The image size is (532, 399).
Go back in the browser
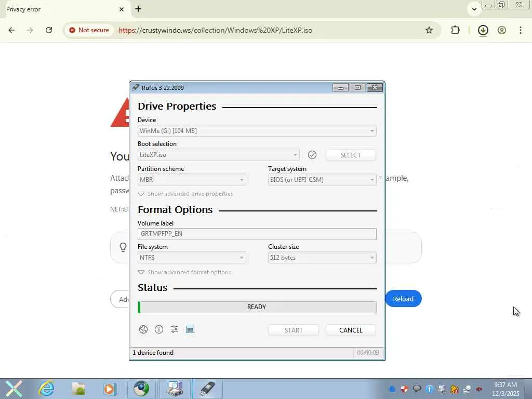[x=11, y=30]
